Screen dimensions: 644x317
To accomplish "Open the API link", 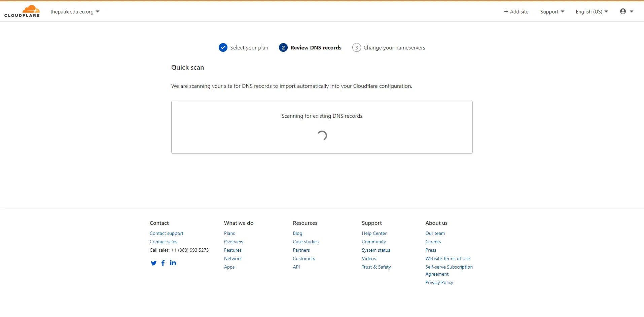I will coord(296,267).
